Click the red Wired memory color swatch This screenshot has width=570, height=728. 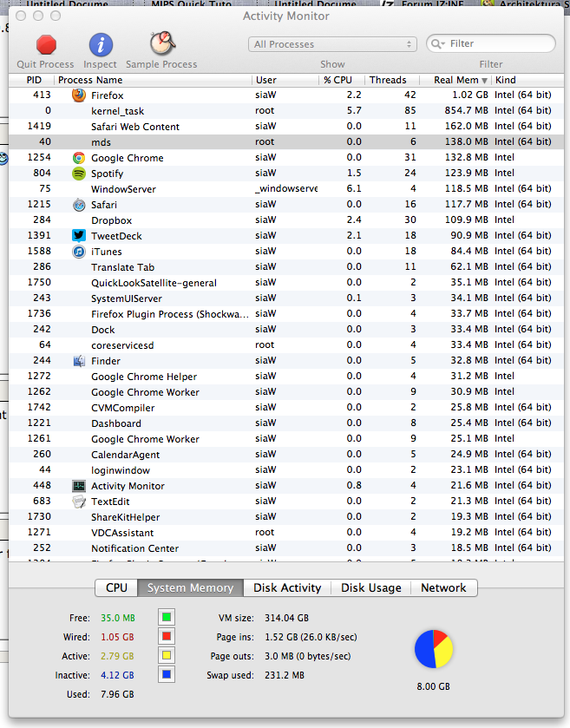(x=167, y=637)
